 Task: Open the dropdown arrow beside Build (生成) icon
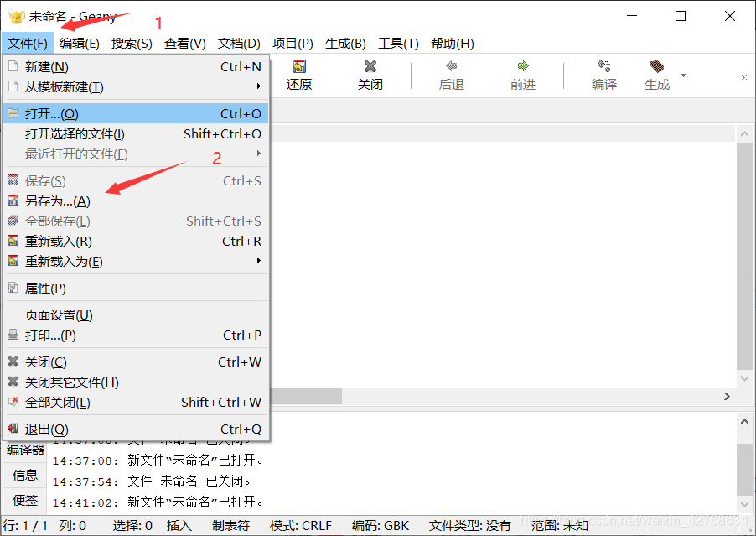tap(683, 75)
